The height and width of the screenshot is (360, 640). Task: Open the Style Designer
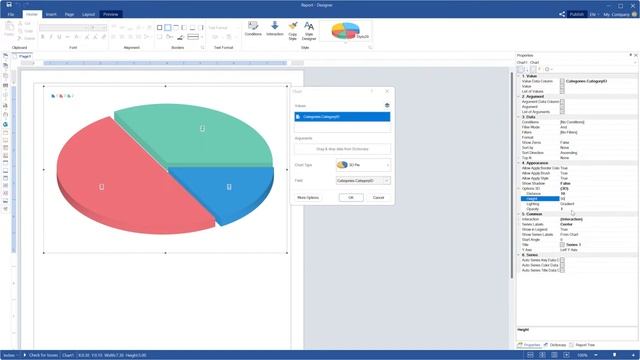[x=309, y=31]
